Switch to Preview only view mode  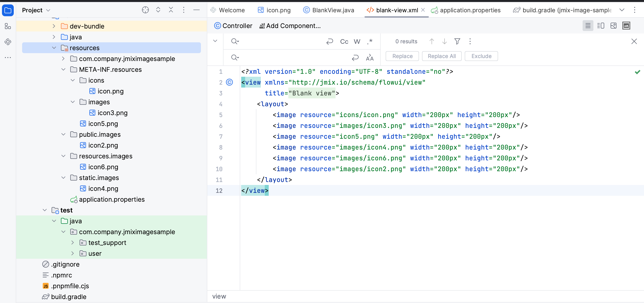[613, 26]
